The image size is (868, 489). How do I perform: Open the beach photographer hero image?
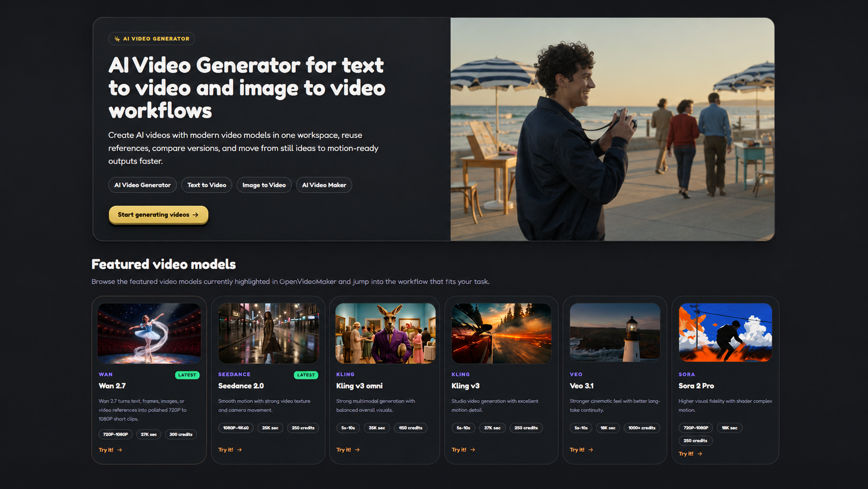pyautogui.click(x=613, y=129)
